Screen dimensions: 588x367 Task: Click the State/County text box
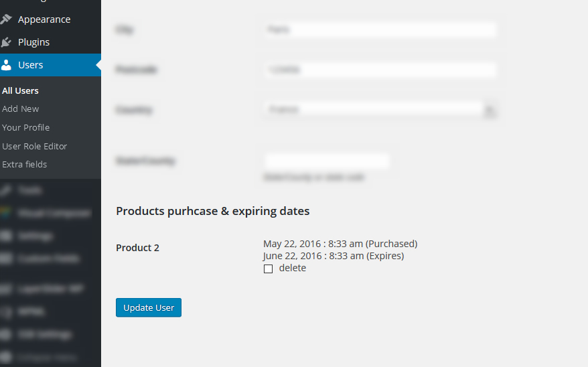[327, 161]
